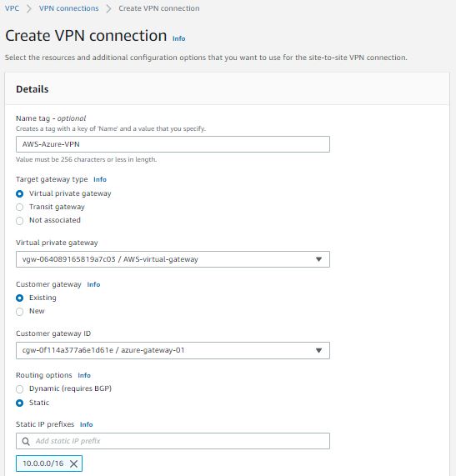Click the search magnifier icon in Static IP prefixes
Viewport: 456px width, 476px height.
click(x=26, y=441)
